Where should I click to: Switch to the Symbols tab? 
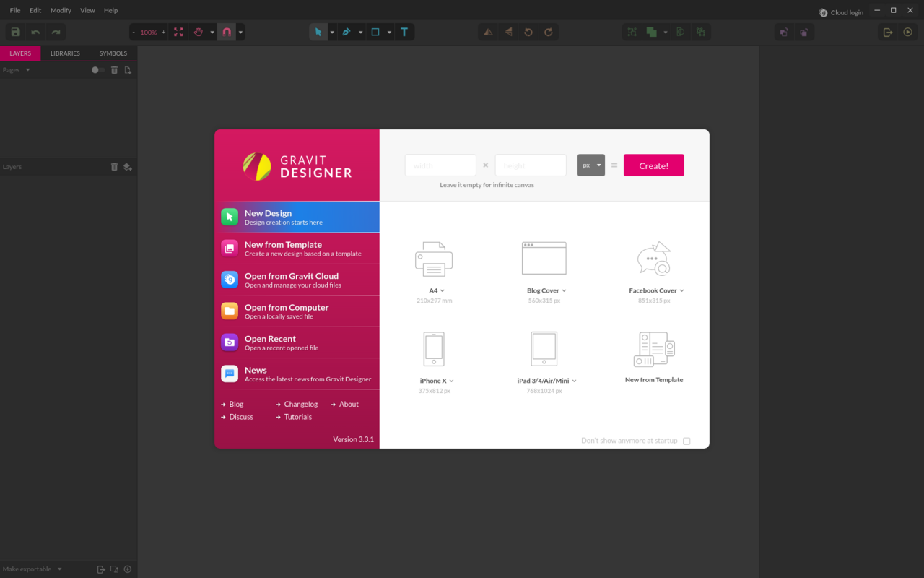tap(113, 53)
